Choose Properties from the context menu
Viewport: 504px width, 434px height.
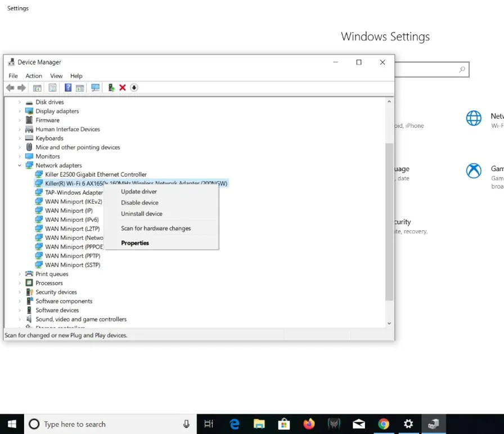[161, 243]
